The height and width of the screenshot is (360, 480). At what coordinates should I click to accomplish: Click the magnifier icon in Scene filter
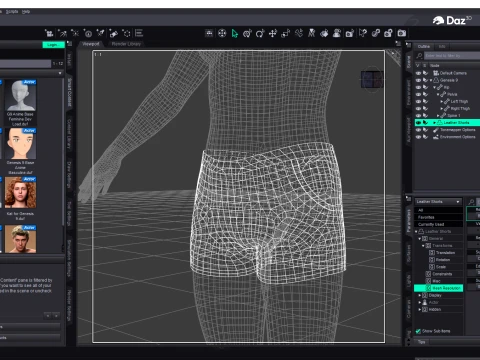[419, 56]
